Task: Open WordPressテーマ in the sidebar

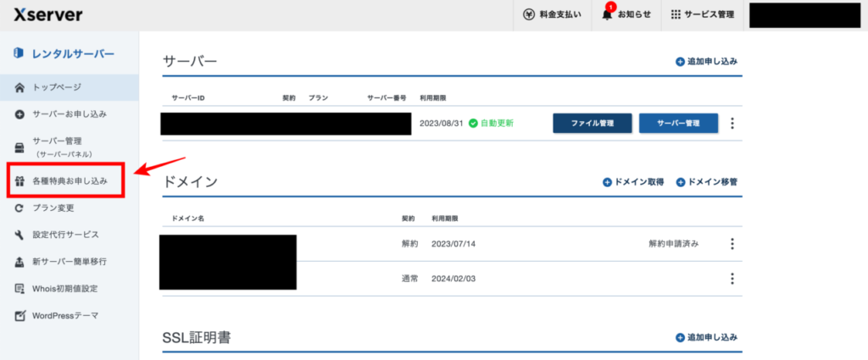Action: pyautogui.click(x=70, y=316)
